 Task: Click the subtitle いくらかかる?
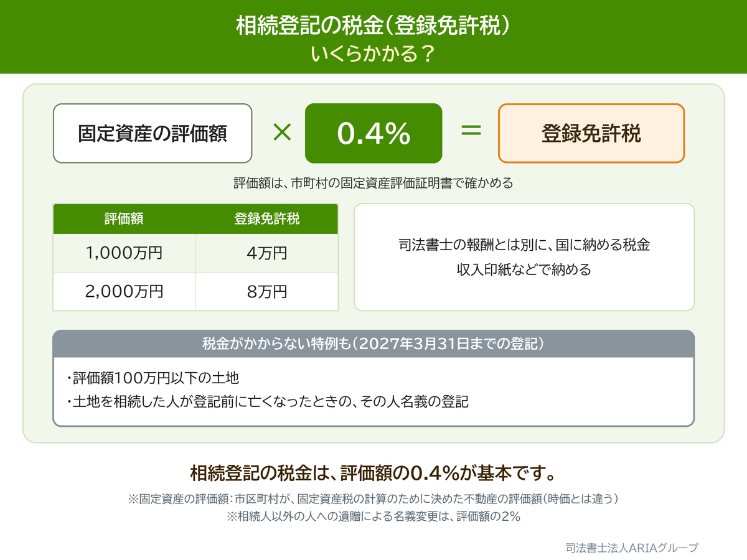click(374, 54)
